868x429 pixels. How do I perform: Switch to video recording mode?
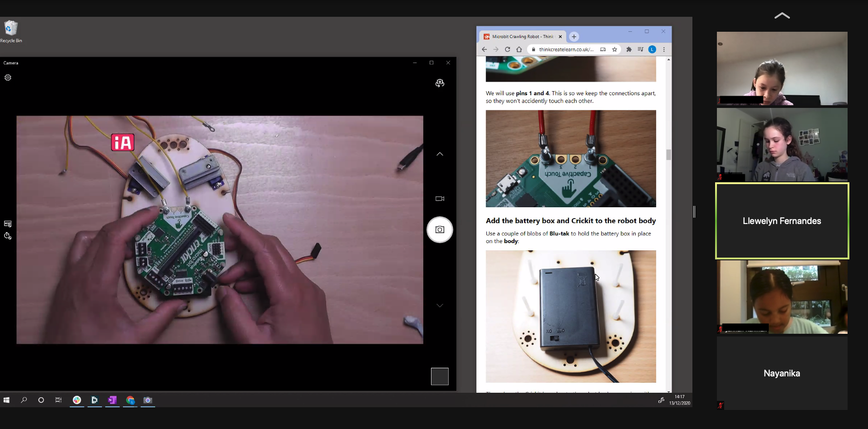(x=440, y=199)
